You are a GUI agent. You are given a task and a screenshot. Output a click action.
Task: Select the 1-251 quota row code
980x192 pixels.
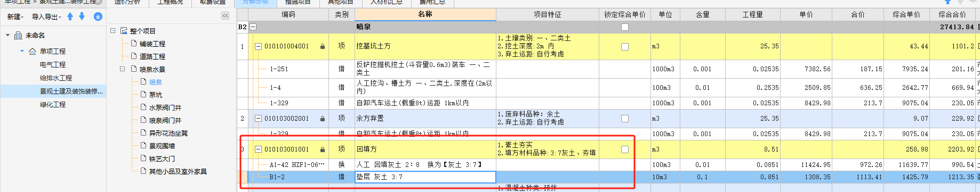point(279,69)
